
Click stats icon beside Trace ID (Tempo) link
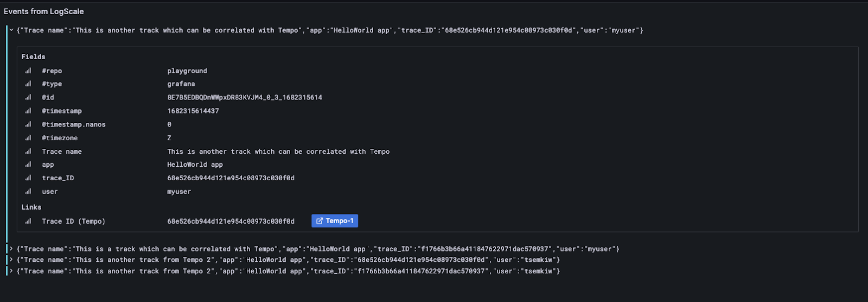click(x=28, y=221)
